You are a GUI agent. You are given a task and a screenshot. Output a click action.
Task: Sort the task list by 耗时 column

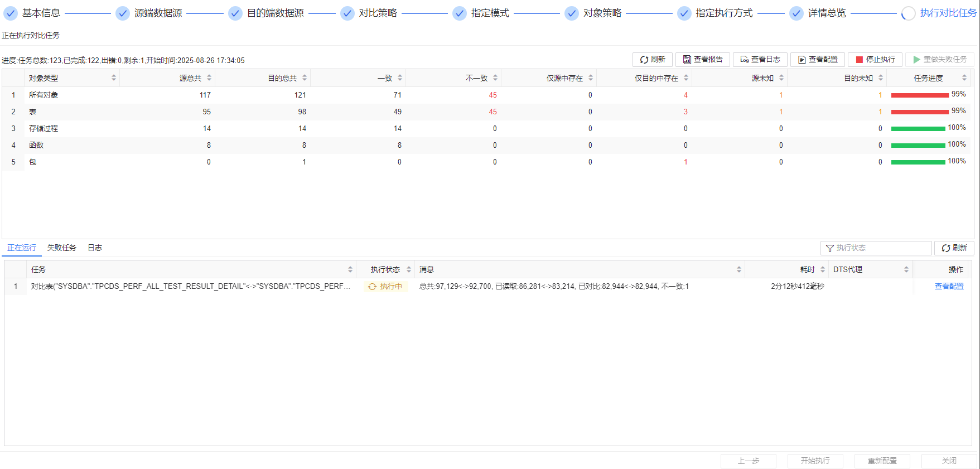pos(823,270)
